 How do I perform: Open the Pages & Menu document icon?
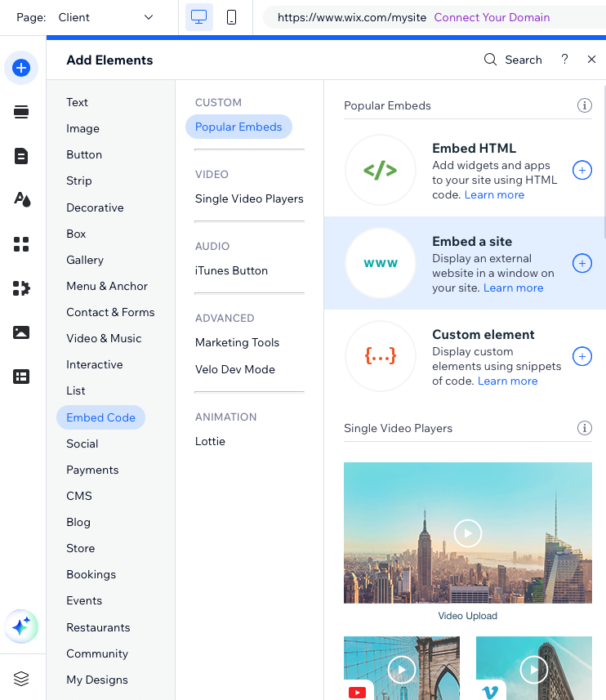pos(21,156)
